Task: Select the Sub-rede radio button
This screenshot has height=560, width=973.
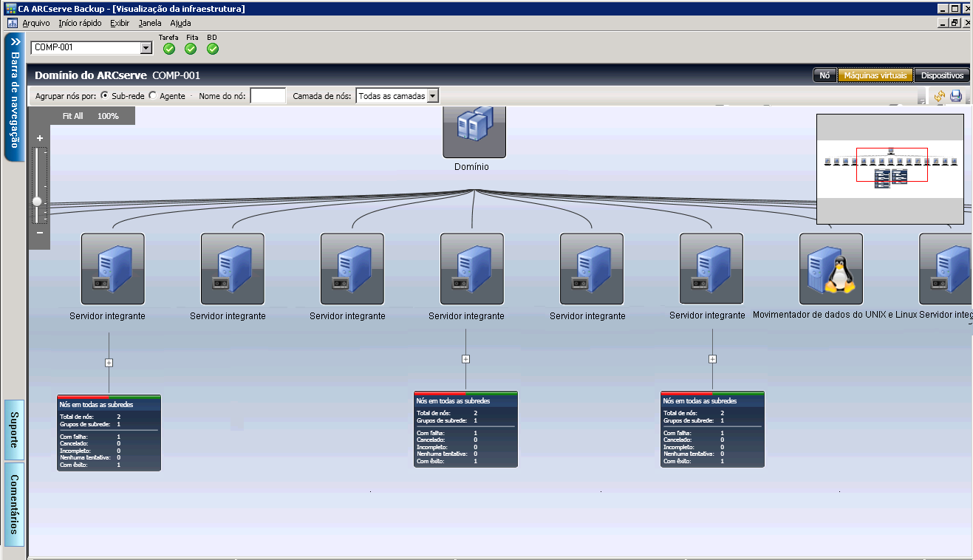Action: pyautogui.click(x=104, y=95)
